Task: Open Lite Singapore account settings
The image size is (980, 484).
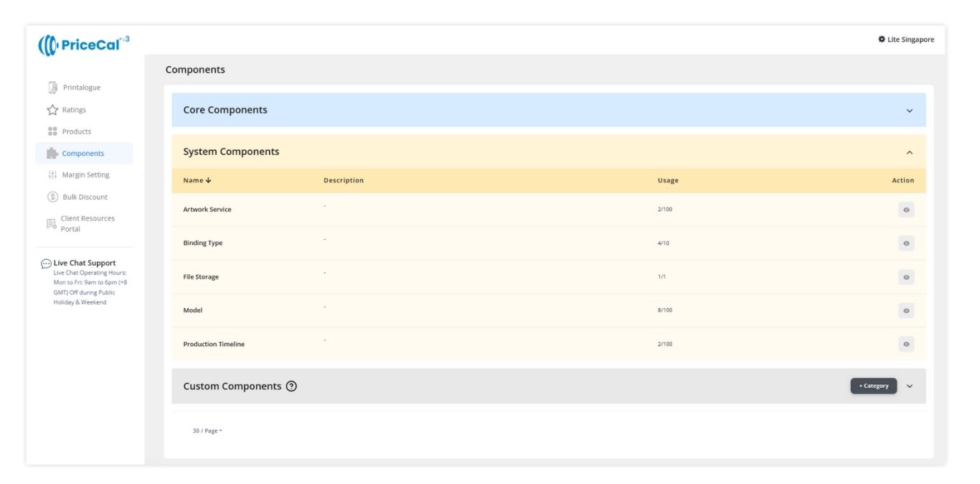Action: 906,39
